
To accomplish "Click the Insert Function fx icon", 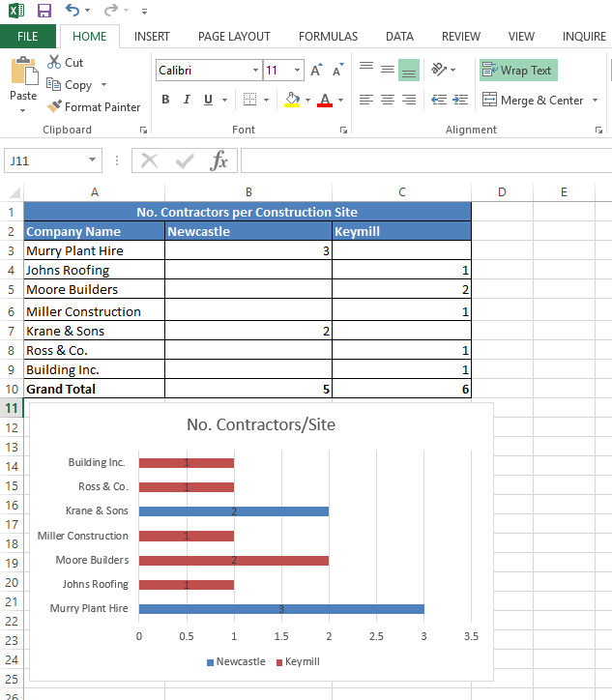I will tap(219, 160).
